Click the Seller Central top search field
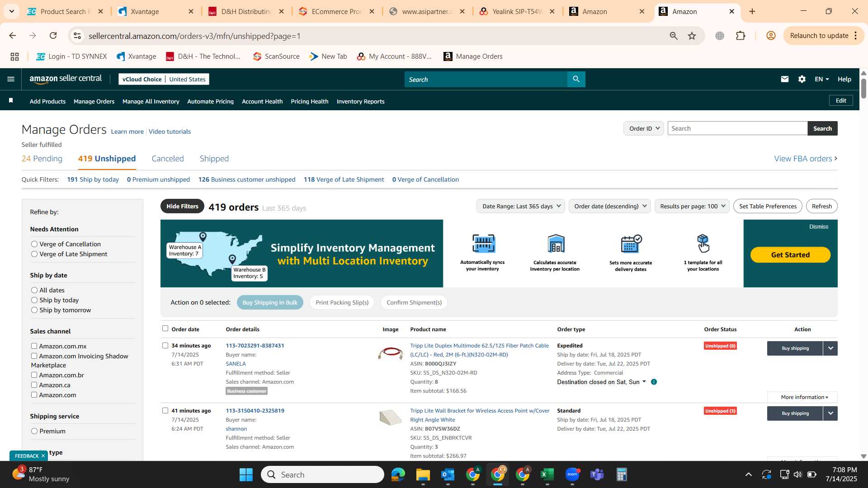 coord(486,79)
